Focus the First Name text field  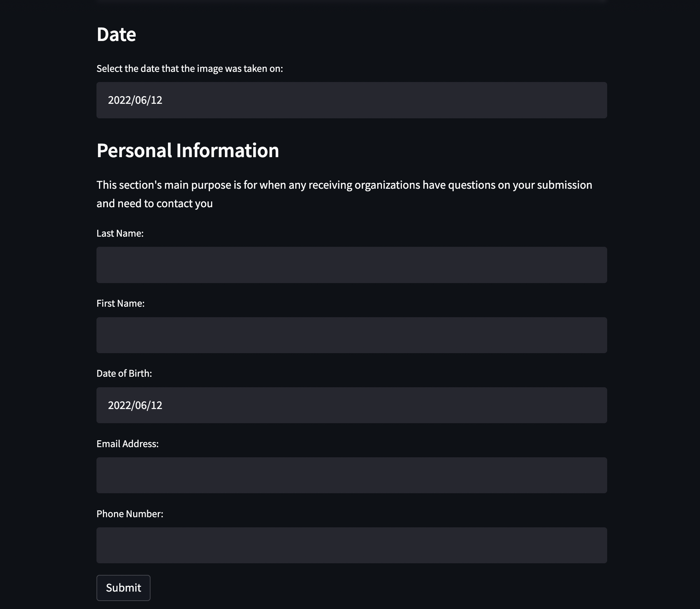pyautogui.click(x=351, y=335)
